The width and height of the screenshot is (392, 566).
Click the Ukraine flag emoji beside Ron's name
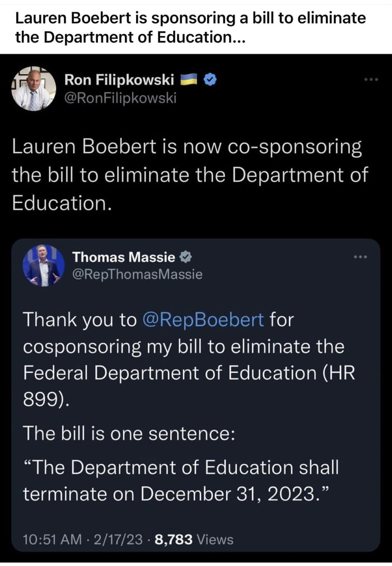point(188,81)
